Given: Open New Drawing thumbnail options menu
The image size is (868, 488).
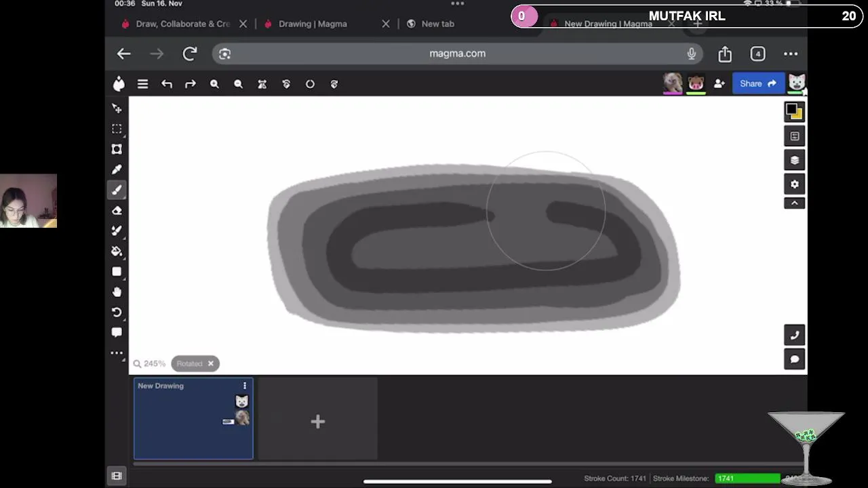Looking at the screenshot, I should (x=245, y=386).
